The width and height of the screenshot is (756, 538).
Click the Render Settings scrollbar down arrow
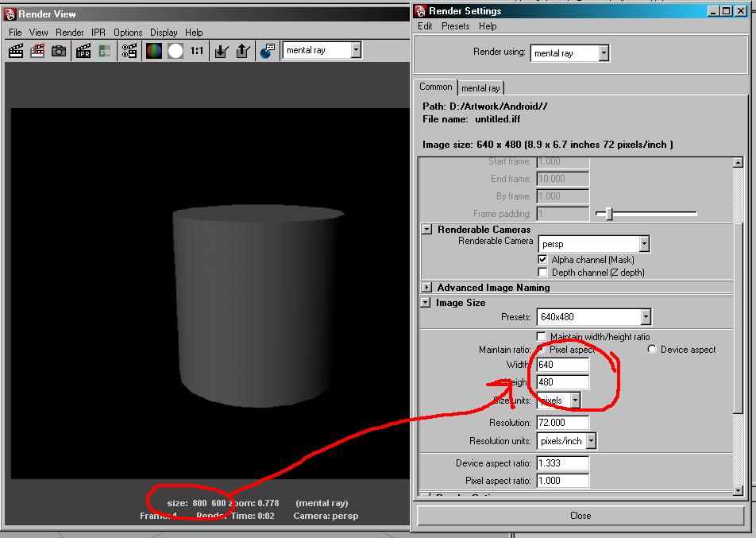coord(738,490)
